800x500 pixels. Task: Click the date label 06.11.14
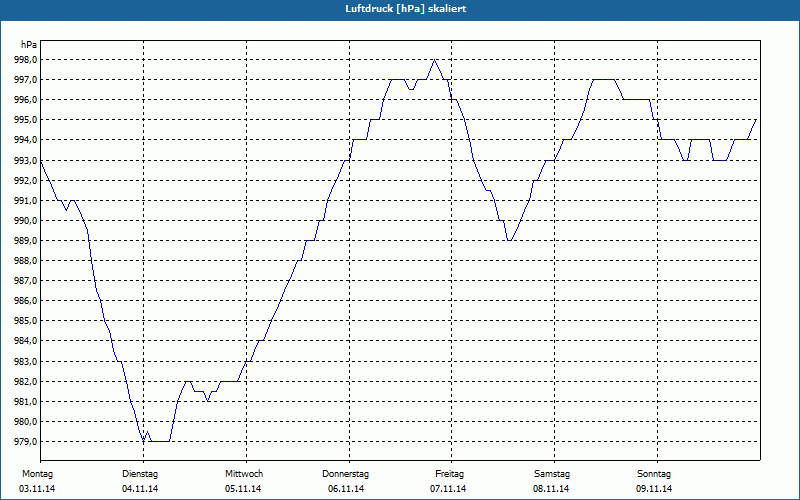pyautogui.click(x=346, y=489)
